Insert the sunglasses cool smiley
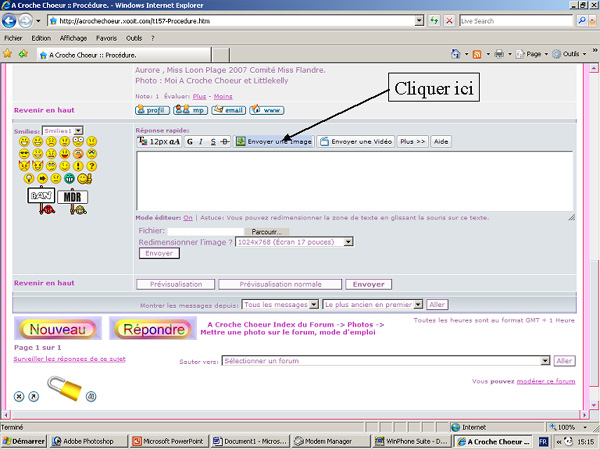This screenshot has height=450, width=600. pyautogui.click(x=24, y=154)
